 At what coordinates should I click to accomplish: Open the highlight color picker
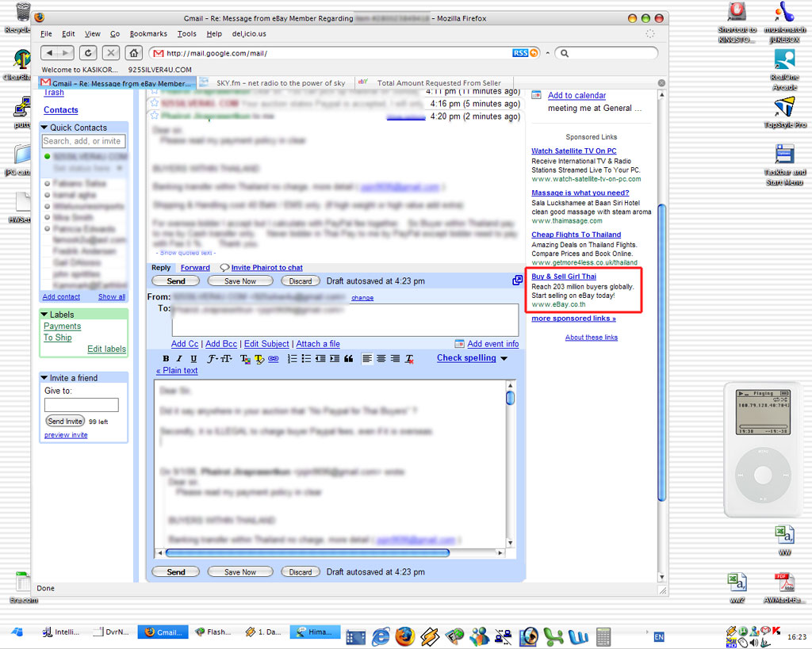coord(259,359)
